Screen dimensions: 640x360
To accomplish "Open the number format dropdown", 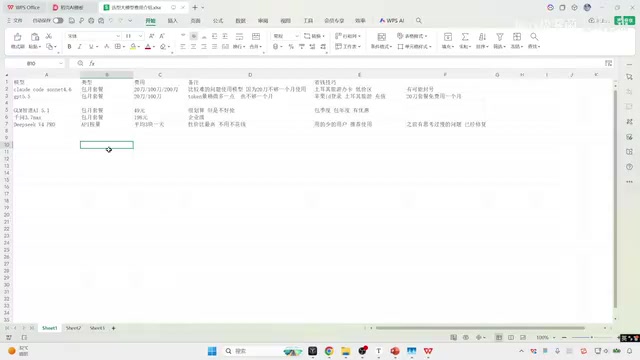I will coord(297,36).
